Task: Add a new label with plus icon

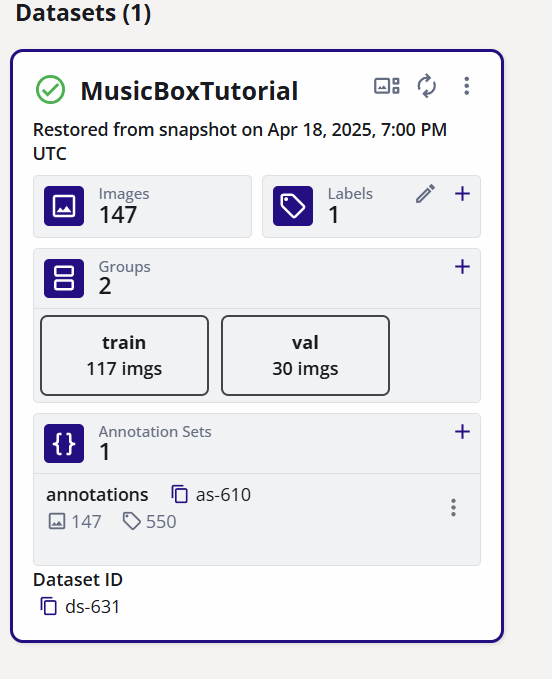Action: pos(462,194)
